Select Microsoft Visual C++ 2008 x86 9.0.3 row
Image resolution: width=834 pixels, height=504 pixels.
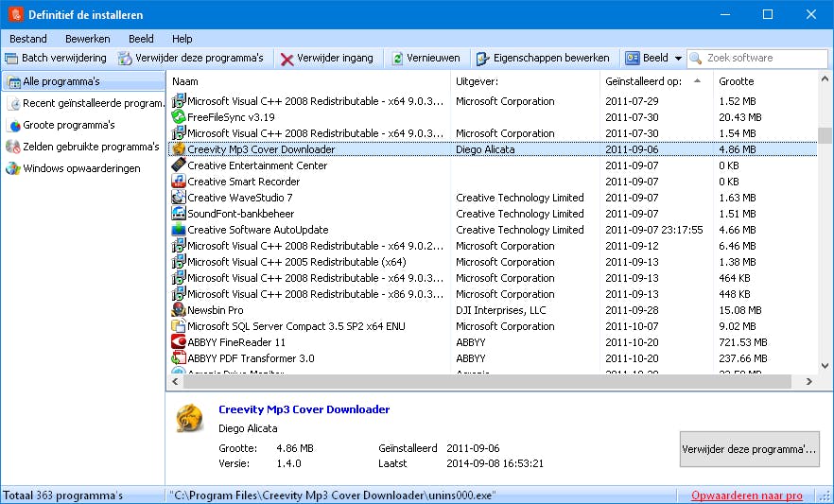point(493,294)
